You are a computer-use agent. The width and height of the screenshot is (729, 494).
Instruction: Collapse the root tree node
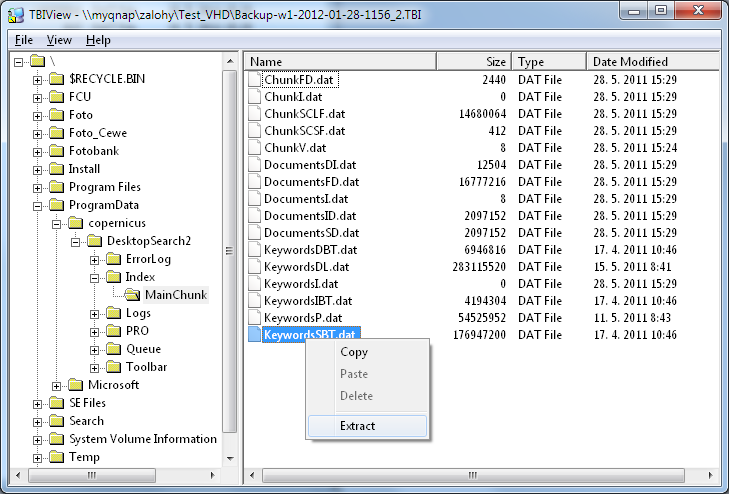point(19,62)
